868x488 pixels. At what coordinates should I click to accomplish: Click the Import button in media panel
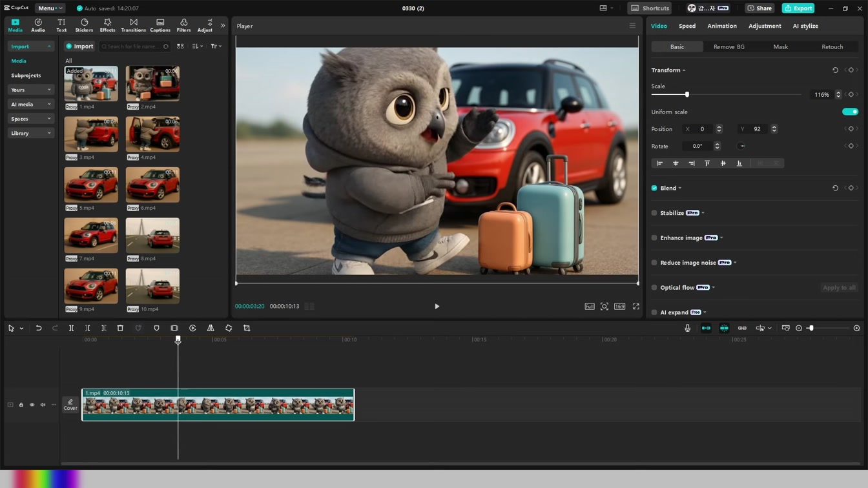point(79,46)
